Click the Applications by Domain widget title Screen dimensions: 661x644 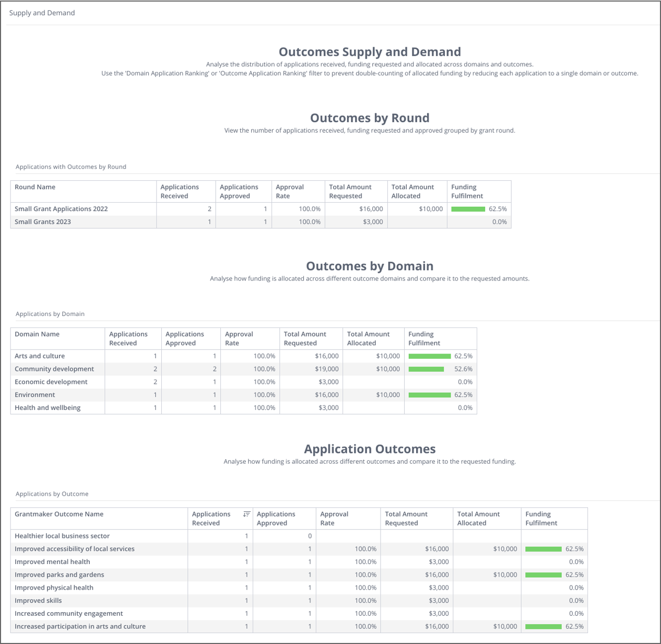(50, 314)
